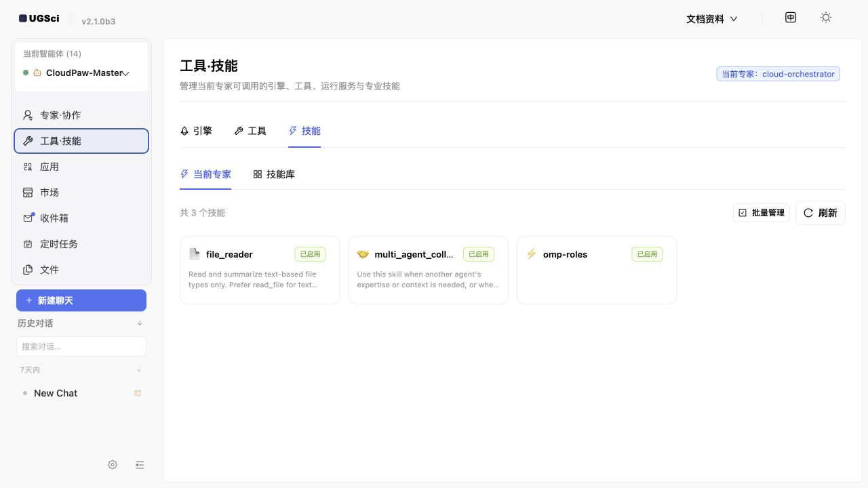
Task: Open the file_reader skill card
Action: coord(260,270)
